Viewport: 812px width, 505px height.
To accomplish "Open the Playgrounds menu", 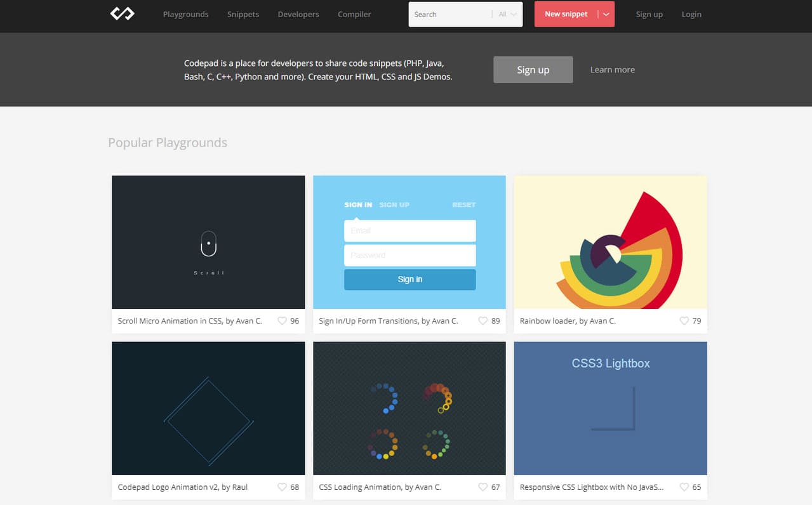I will [x=185, y=14].
